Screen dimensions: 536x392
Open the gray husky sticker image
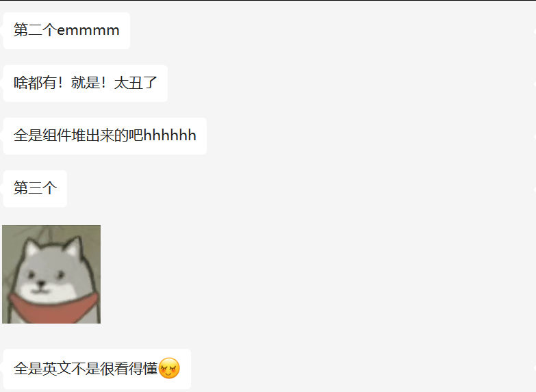[x=51, y=274]
